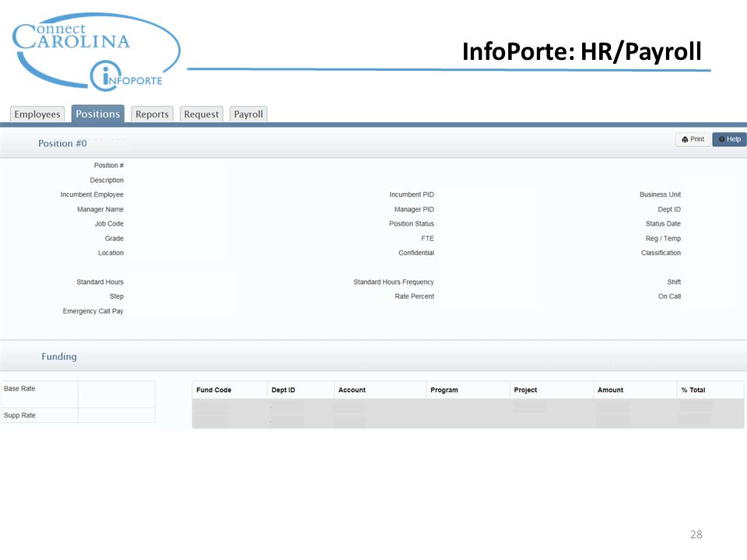The height and width of the screenshot is (560, 747).
Task: Click the Standard Hours Frequency label
Action: tap(394, 282)
